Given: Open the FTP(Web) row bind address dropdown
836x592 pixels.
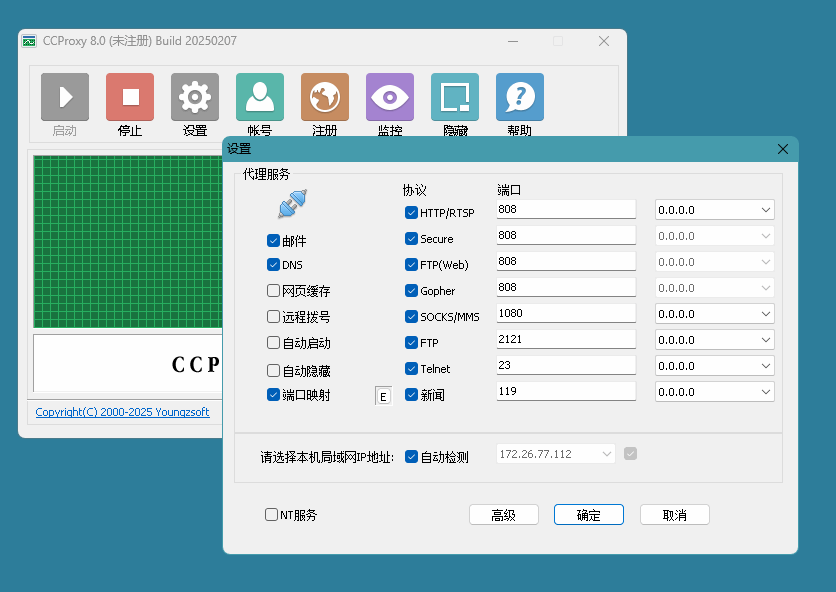Looking at the screenshot, I should point(714,262).
